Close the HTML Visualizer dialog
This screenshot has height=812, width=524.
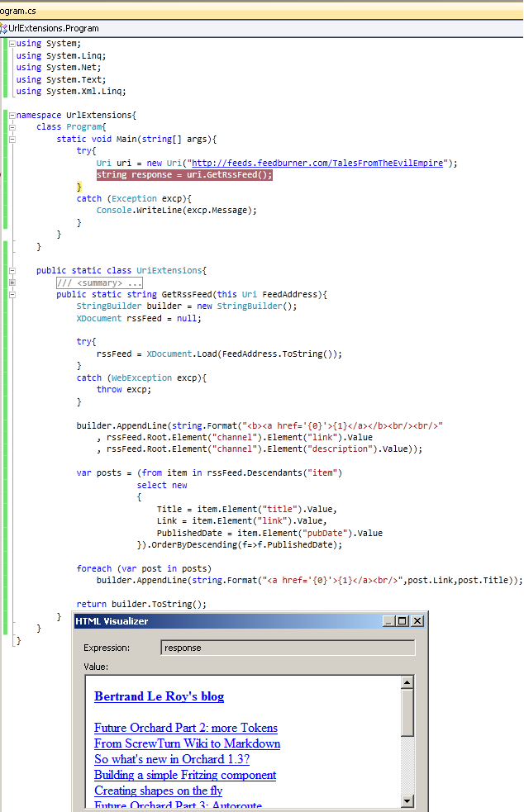(x=417, y=621)
